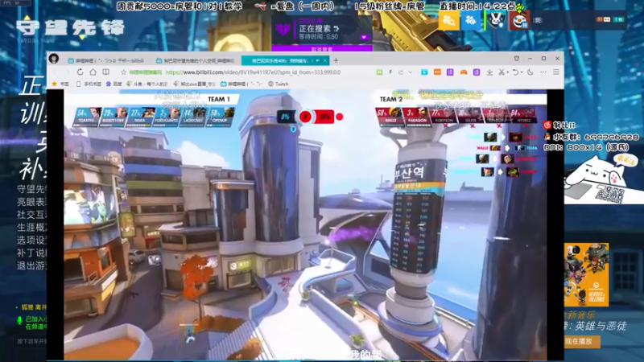Open the browser hamburger main menu
The image size is (644, 362).
click(x=556, y=72)
